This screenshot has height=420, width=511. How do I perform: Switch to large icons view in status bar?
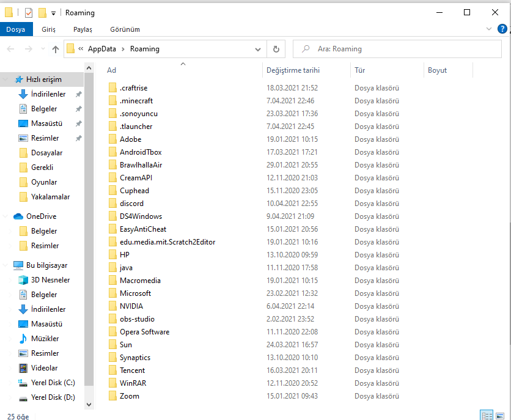(500, 416)
